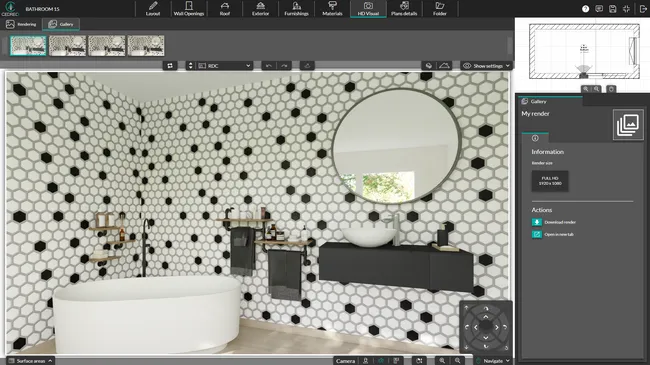This screenshot has width=650, height=365.
Task: Zoom out on the minimap plan
Action: click(597, 89)
